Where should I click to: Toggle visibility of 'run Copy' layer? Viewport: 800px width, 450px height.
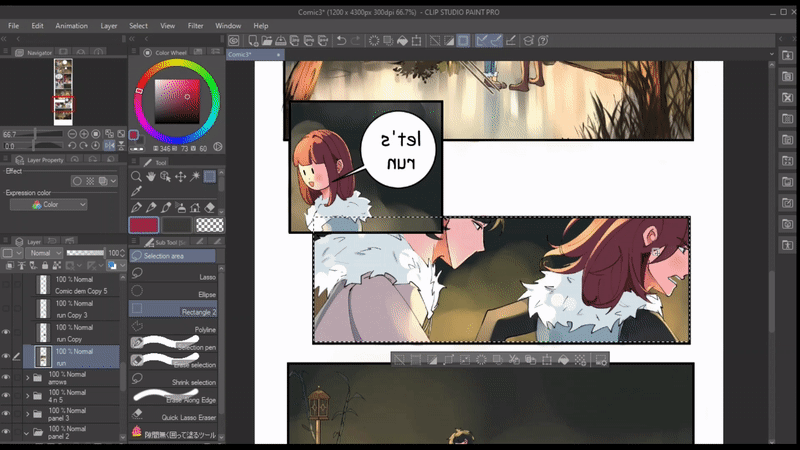tap(6, 332)
